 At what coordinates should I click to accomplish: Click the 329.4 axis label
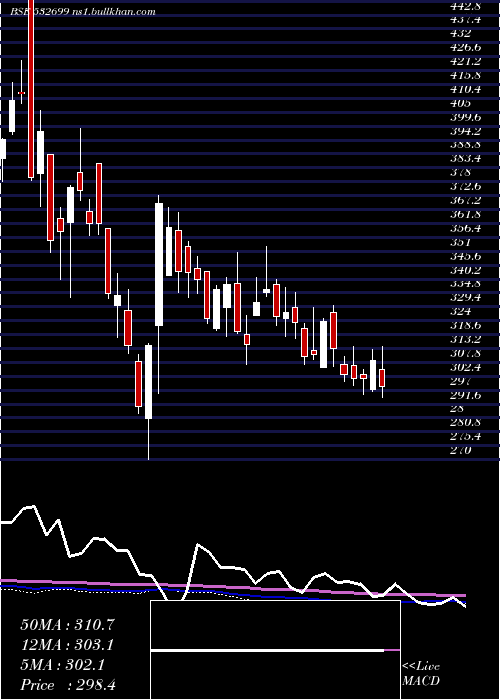[466, 298]
